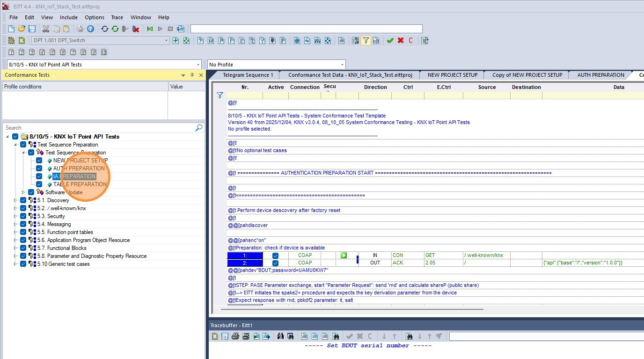Toggle the TABLE PREPARATION checkbox
Viewport: 644px width, 359px height.
39,184
